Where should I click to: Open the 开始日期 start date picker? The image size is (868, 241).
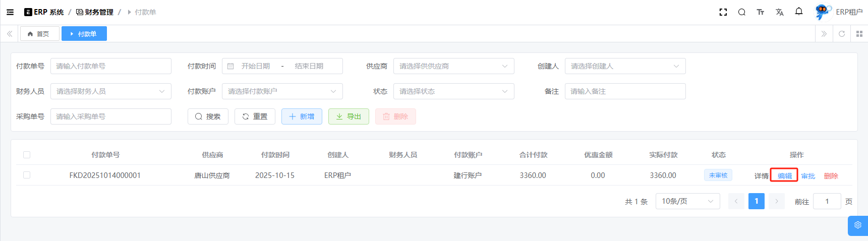(256, 66)
